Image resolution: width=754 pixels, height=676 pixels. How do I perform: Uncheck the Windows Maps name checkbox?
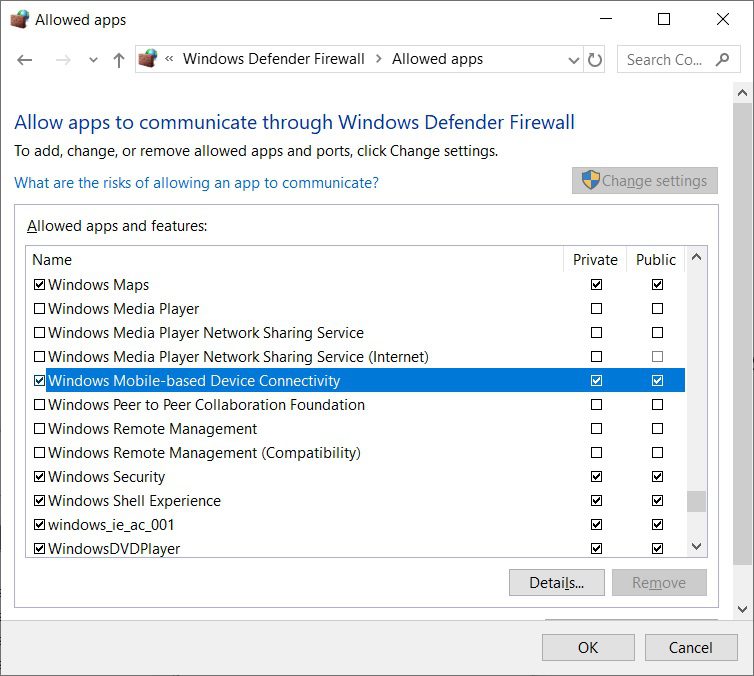point(40,285)
